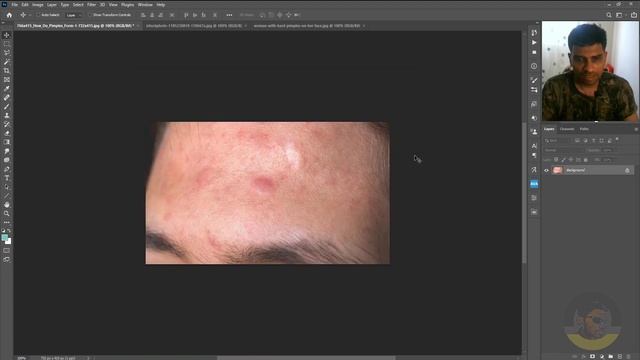Select the Frame tool
The image size is (640, 360).
(7, 80)
